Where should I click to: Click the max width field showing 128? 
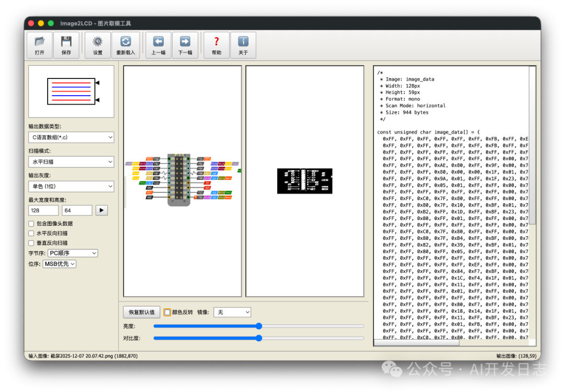(43, 211)
